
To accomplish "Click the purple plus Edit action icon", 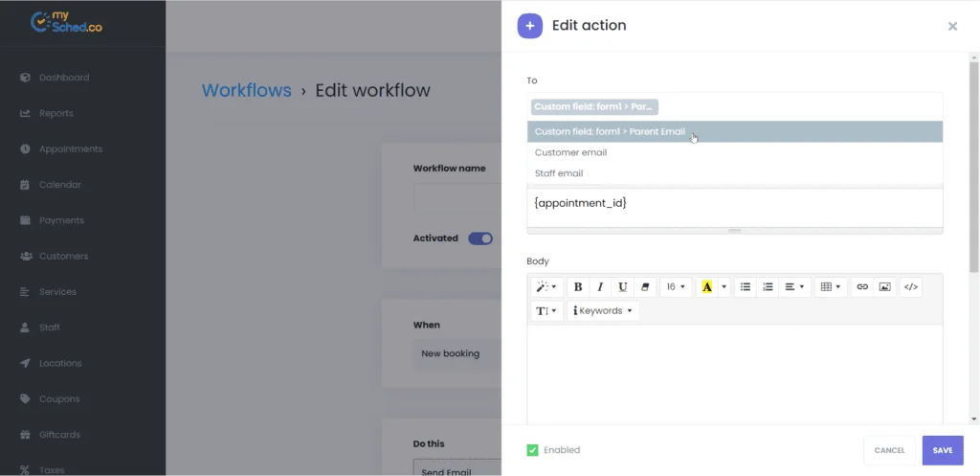I will click(x=530, y=26).
